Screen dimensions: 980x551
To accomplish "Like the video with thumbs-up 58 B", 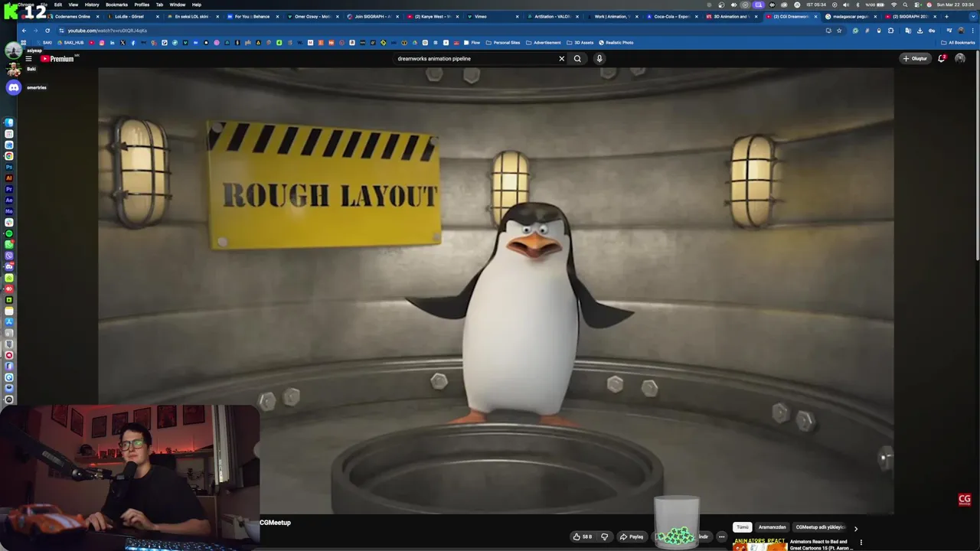I will [583, 536].
